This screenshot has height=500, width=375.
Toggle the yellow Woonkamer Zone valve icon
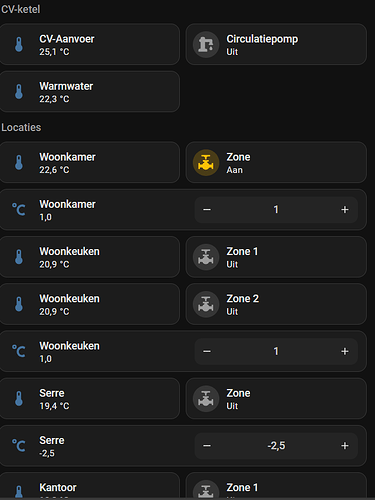click(x=206, y=163)
